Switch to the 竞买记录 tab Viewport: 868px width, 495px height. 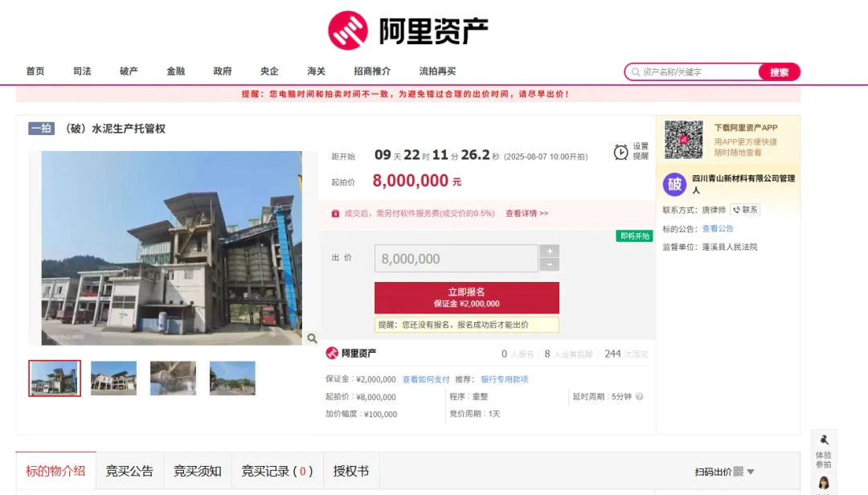click(276, 471)
